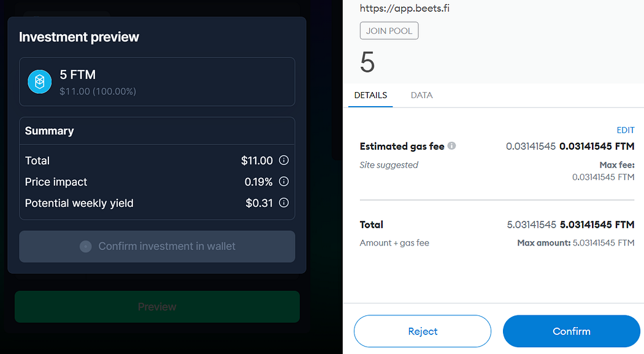Click the Site suggested gas text
The image size is (644, 354).
[389, 165]
